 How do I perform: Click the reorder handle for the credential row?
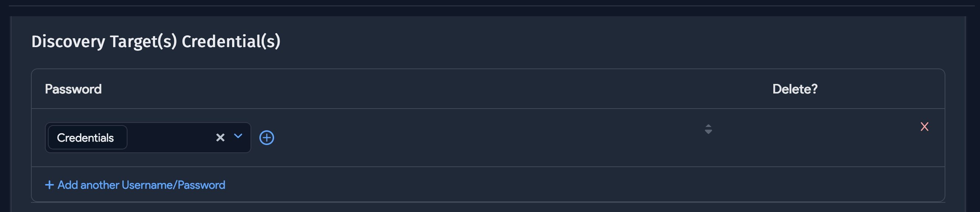tap(708, 129)
